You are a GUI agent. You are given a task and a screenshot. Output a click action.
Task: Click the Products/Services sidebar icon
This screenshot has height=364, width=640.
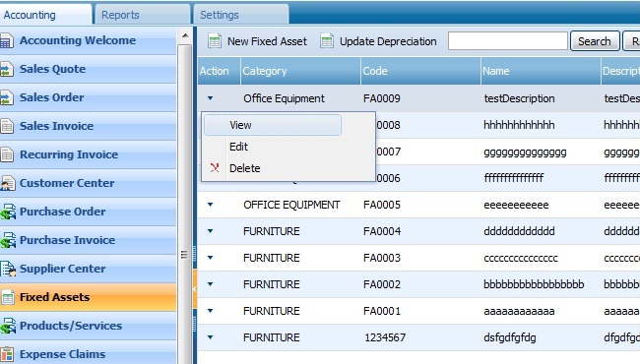pyautogui.click(x=8, y=326)
